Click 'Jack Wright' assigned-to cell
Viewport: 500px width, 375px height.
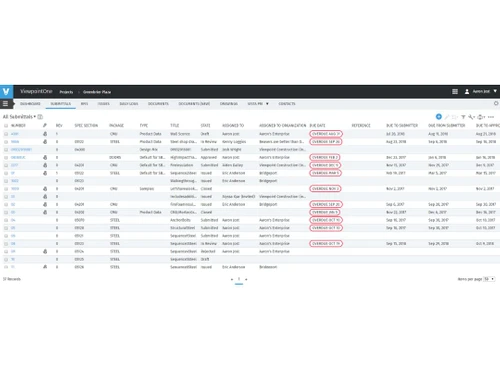(x=232, y=149)
